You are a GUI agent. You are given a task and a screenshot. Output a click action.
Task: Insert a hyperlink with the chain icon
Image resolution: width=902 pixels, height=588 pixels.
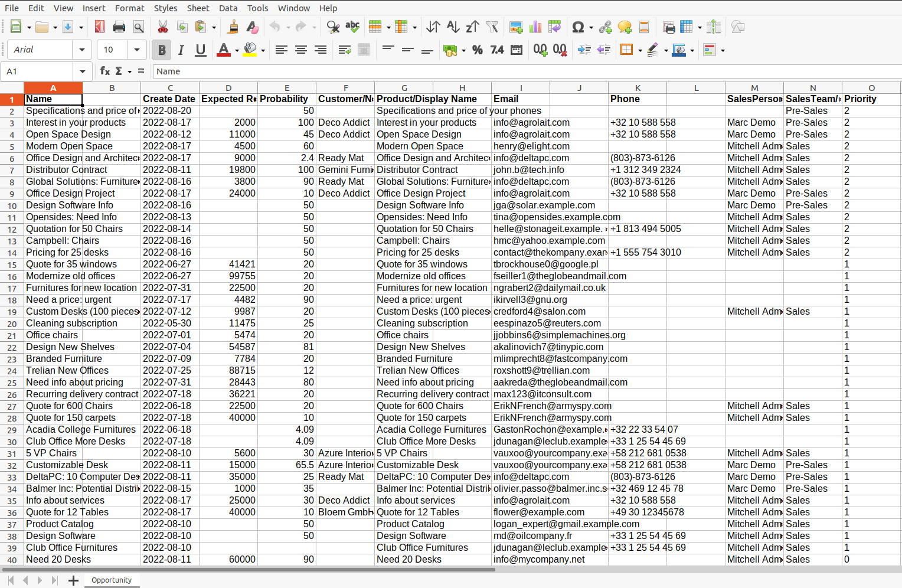(605, 27)
